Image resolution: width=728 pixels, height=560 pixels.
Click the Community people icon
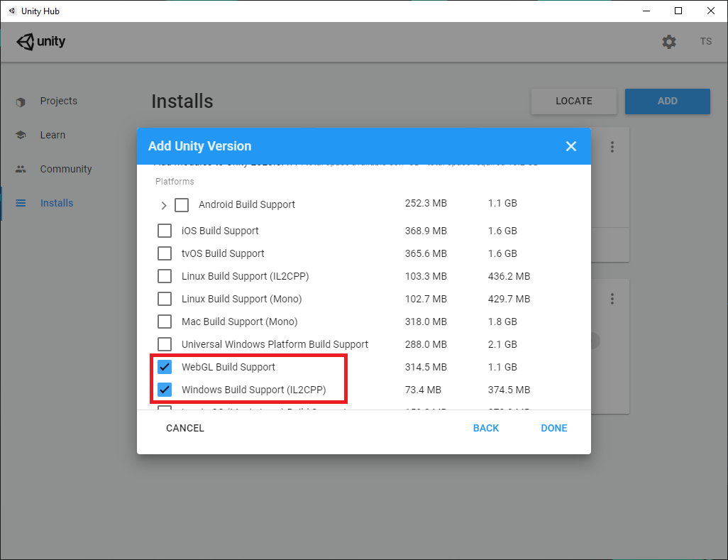21,169
